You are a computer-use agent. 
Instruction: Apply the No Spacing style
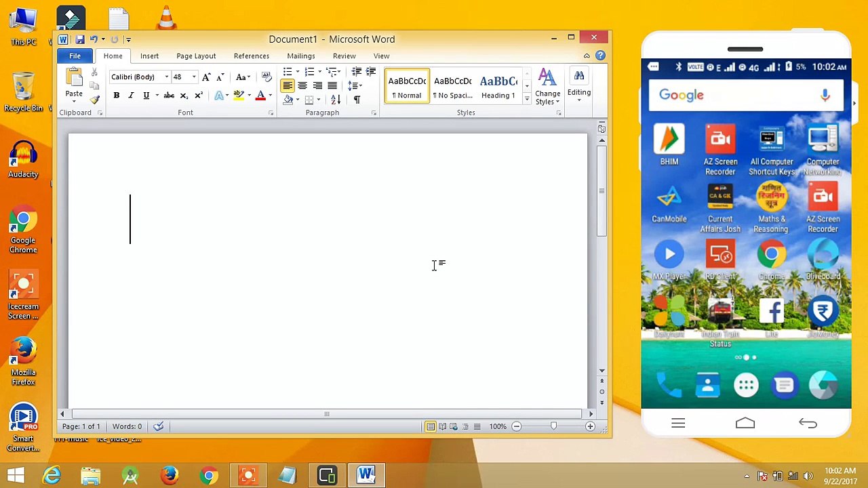(453, 86)
